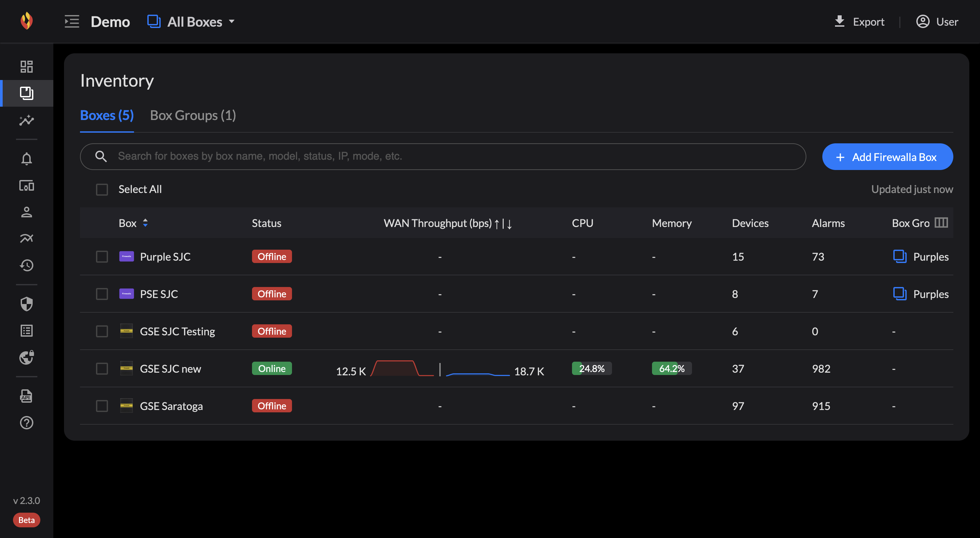The image size is (980, 538).
Task: Open the Inventory boxes sidebar icon
Action: (x=27, y=93)
